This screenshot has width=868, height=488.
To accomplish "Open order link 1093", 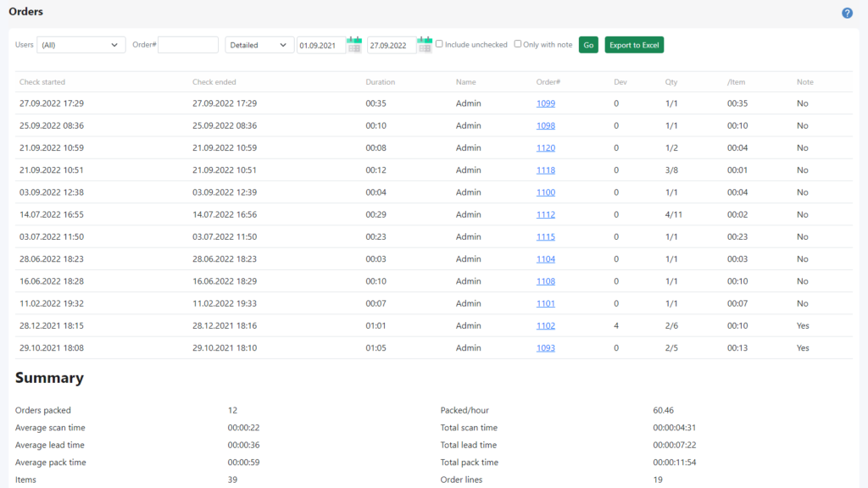I will pyautogui.click(x=545, y=347).
